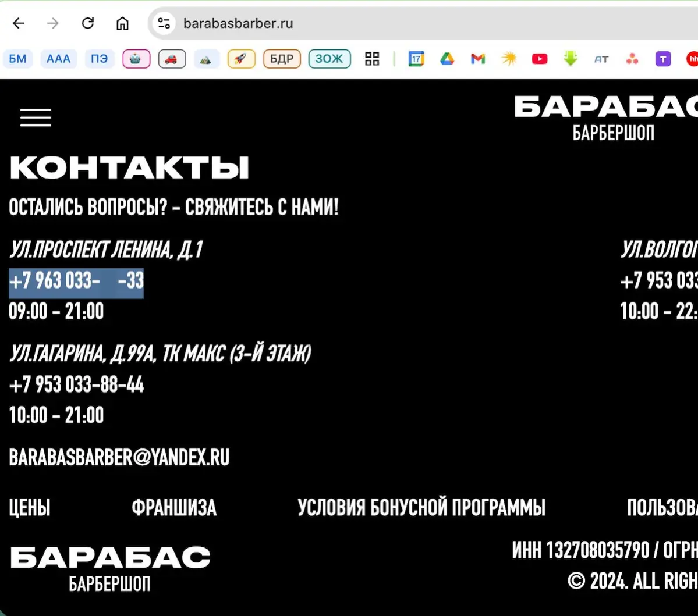This screenshot has width=698, height=616.
Task: Open the hh bookmark icon
Action: pyautogui.click(x=692, y=59)
